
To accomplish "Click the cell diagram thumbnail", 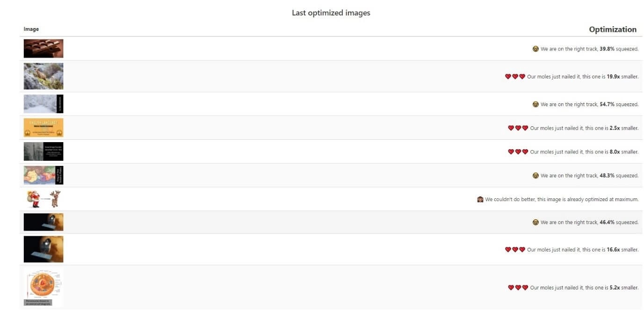I will tap(43, 288).
